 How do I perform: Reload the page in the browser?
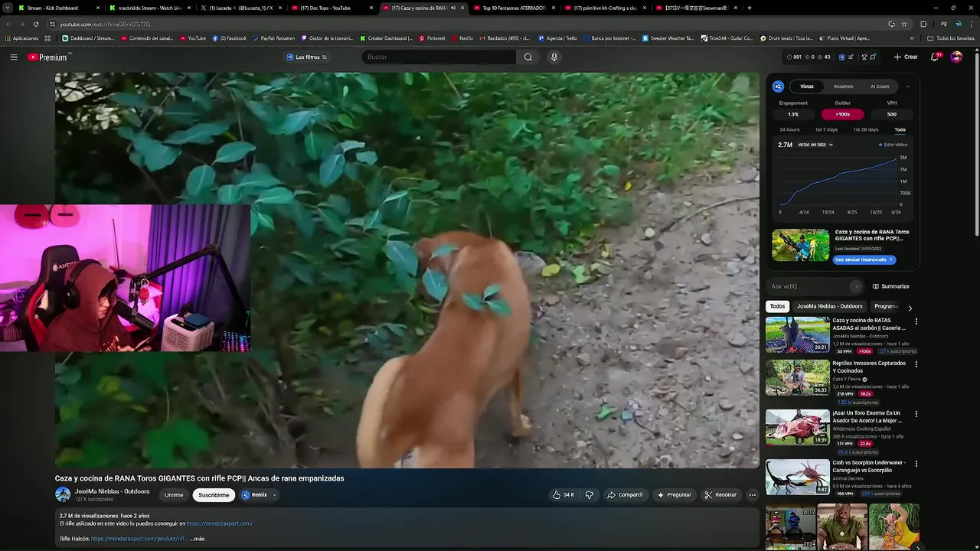click(35, 24)
